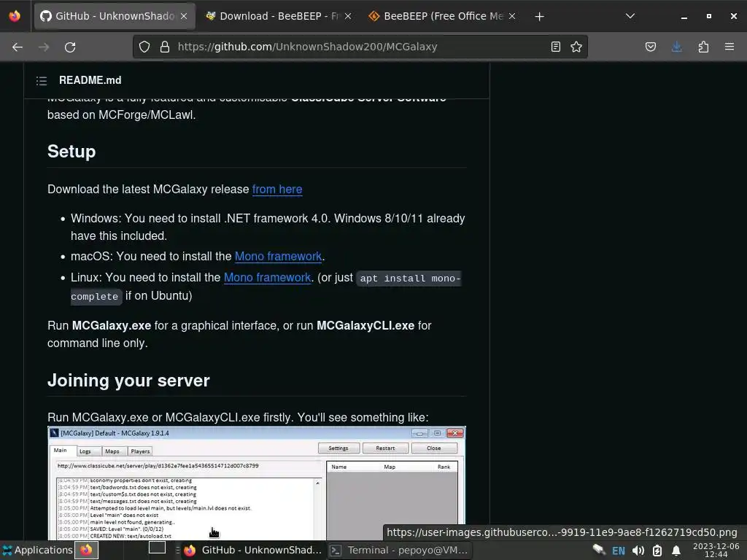The width and height of the screenshot is (747, 560).
Task: Click the Setup heading
Action: (71, 152)
